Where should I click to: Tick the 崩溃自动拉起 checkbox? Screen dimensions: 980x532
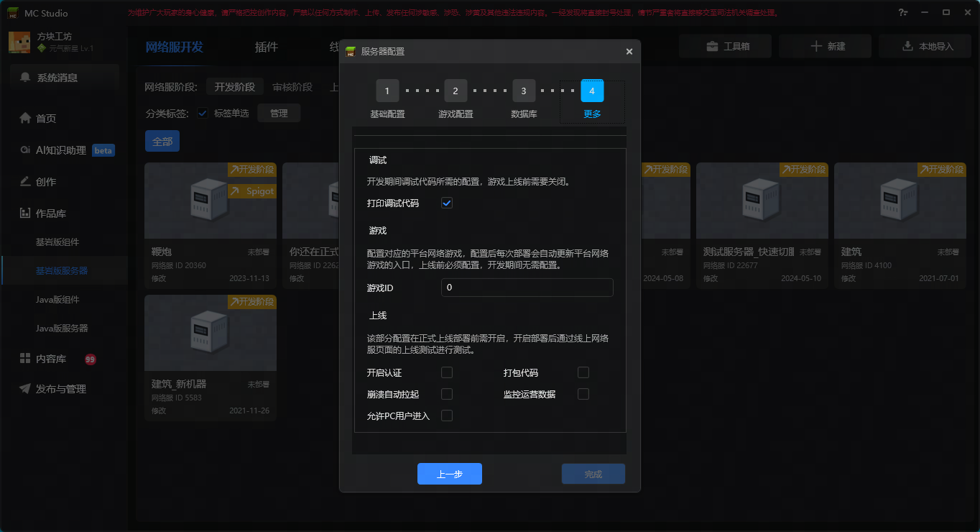click(x=447, y=394)
